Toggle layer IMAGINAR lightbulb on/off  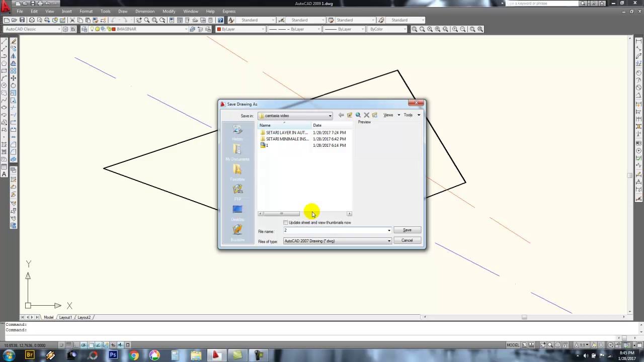[x=92, y=29]
